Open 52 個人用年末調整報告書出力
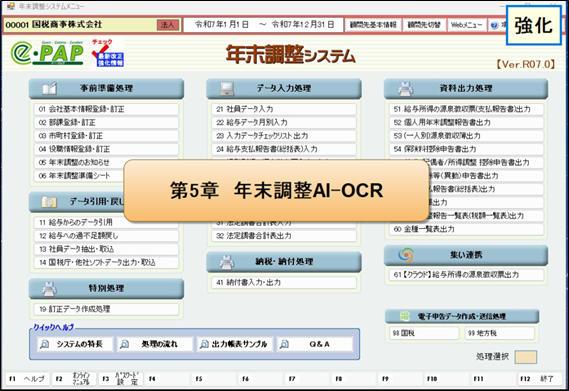The width and height of the screenshot is (569, 391). pyautogui.click(x=466, y=123)
